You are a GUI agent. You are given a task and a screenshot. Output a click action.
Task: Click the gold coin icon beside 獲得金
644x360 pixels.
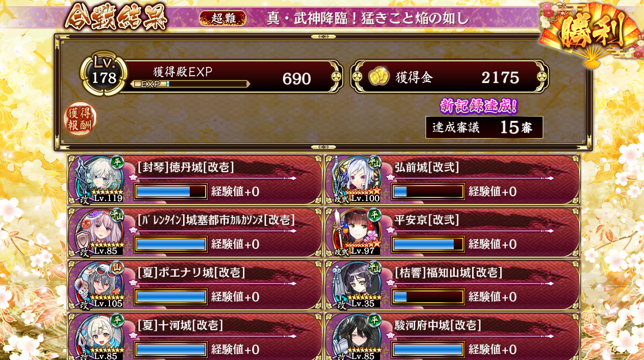pos(379,77)
